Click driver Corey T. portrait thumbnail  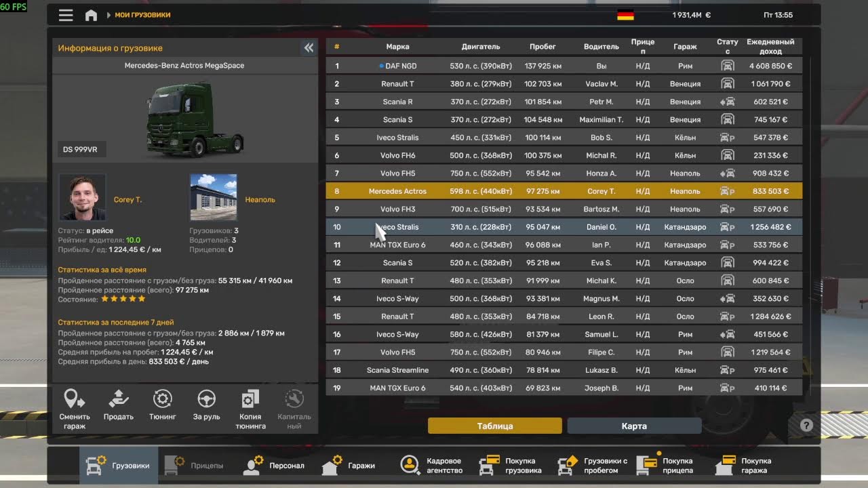[x=83, y=197]
